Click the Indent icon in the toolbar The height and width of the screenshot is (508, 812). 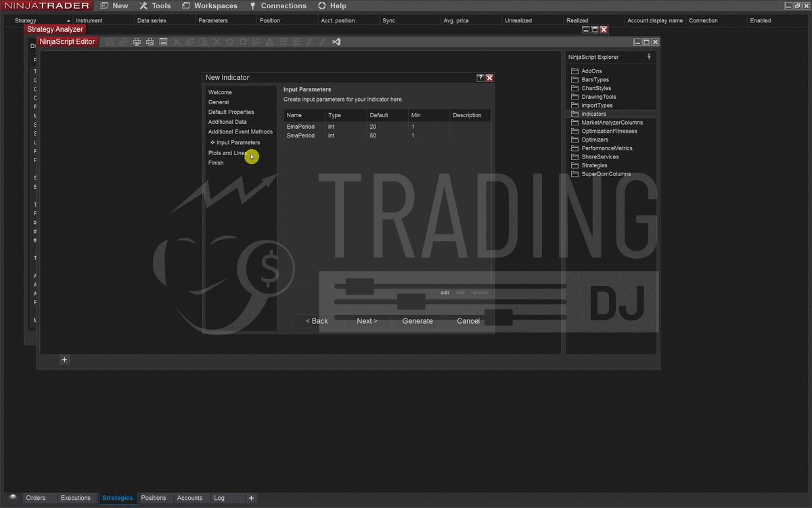tap(283, 42)
